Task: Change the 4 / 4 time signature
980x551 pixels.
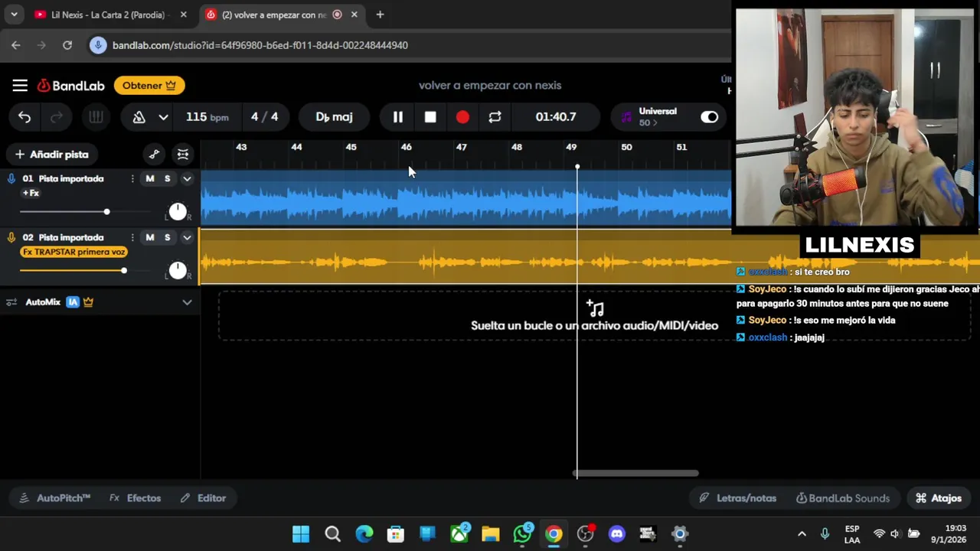Action: pos(264,117)
